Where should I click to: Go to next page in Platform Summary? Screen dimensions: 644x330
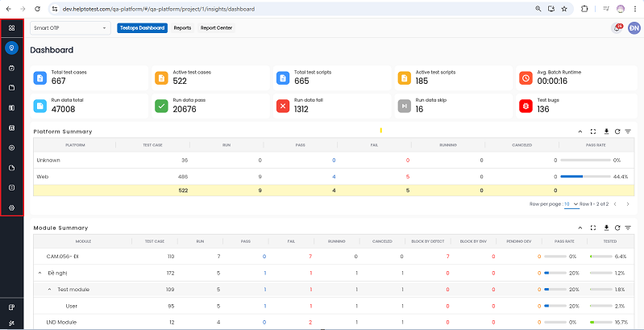click(x=628, y=204)
